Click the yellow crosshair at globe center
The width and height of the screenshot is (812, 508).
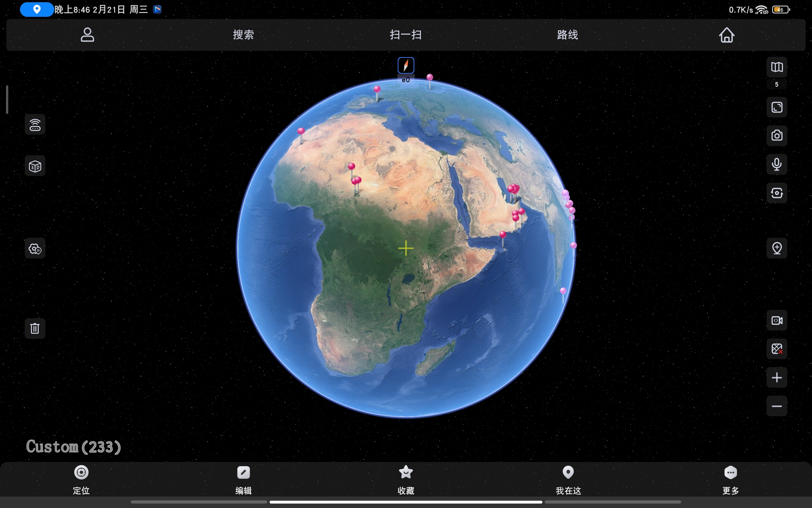click(406, 248)
